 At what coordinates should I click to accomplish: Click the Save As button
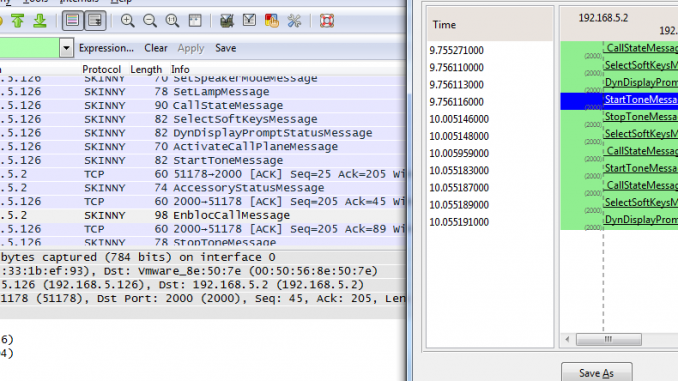(596, 372)
